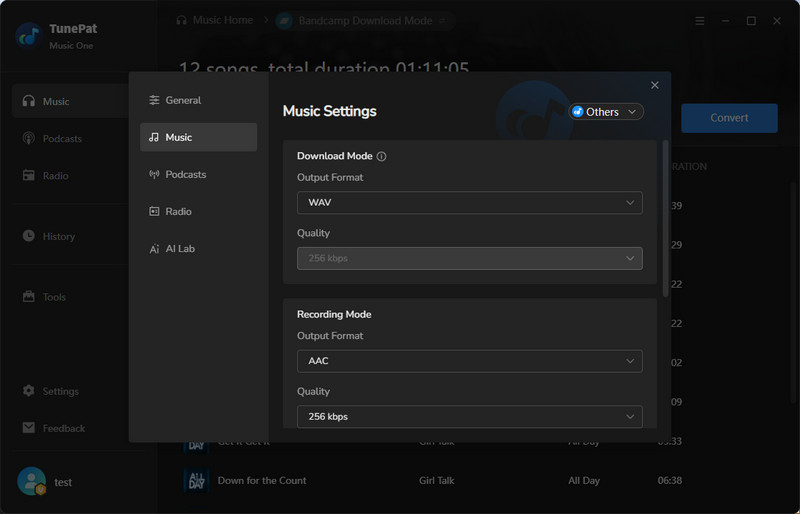Select the Music settings tab
The image size is (800, 514).
[x=198, y=137]
